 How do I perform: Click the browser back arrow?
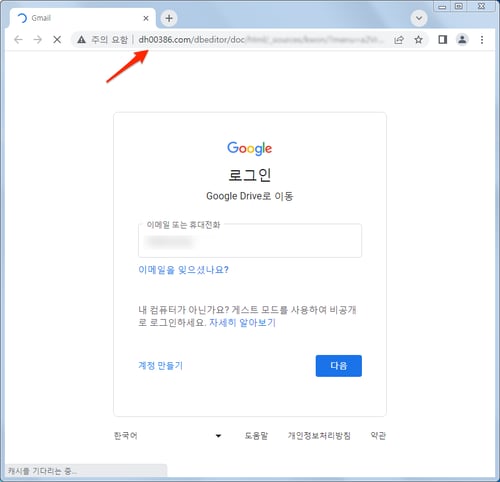coord(18,40)
